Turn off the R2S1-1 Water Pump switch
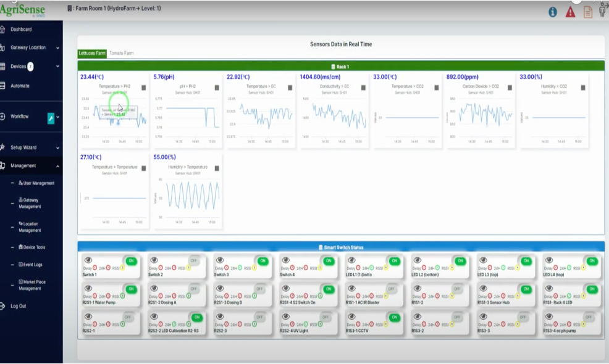609x364 pixels. pyautogui.click(x=130, y=289)
